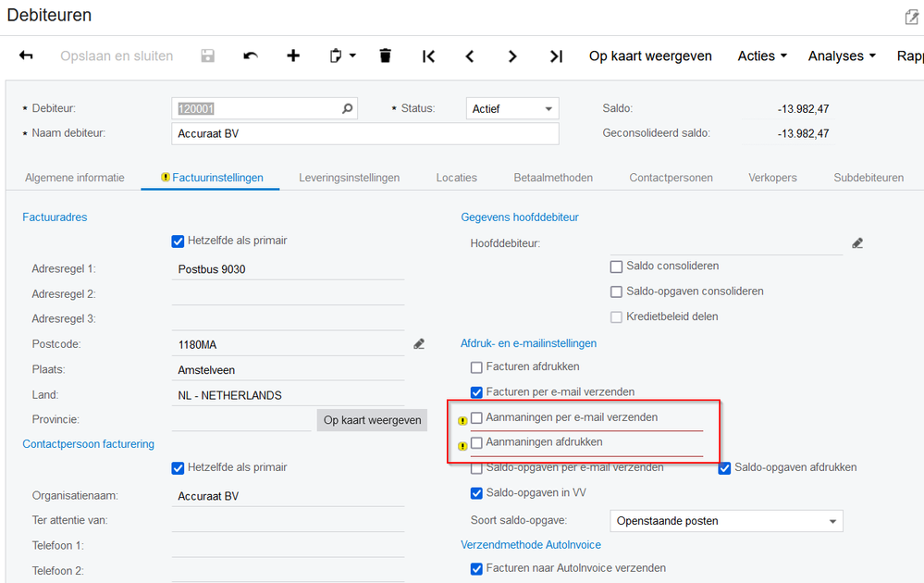Click the pencil edit icon next to Postcode
Viewport: 924px width, 583px height.
(419, 343)
